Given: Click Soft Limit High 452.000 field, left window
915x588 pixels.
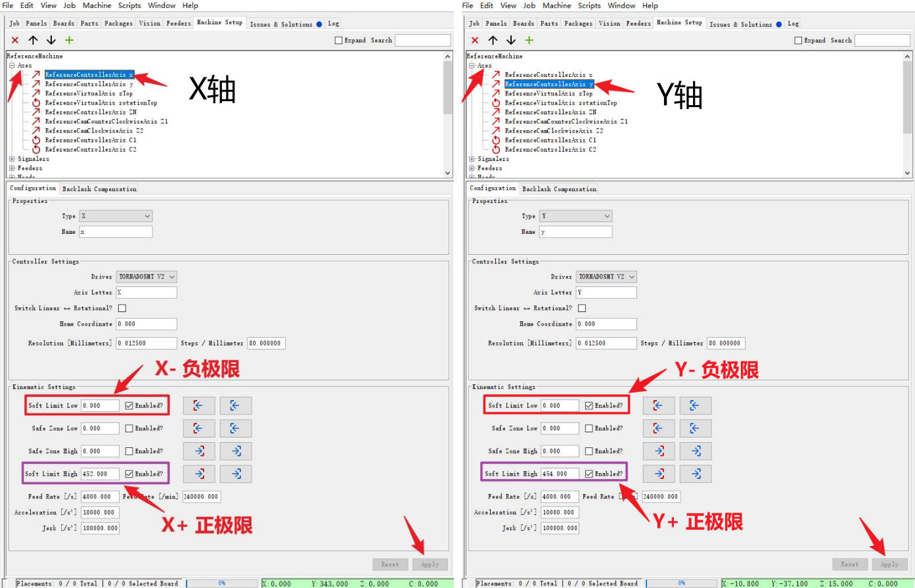Looking at the screenshot, I should 100,474.
